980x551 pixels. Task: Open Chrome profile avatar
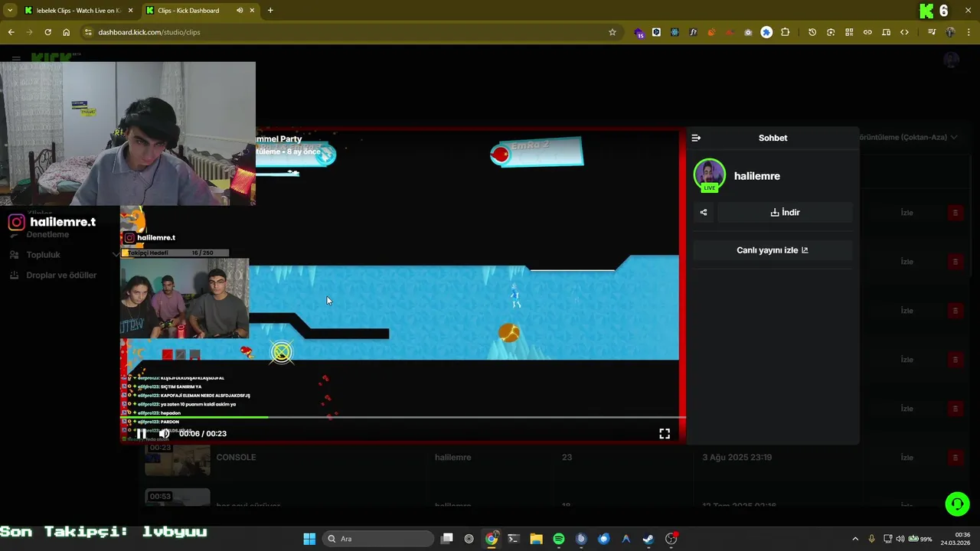click(950, 32)
